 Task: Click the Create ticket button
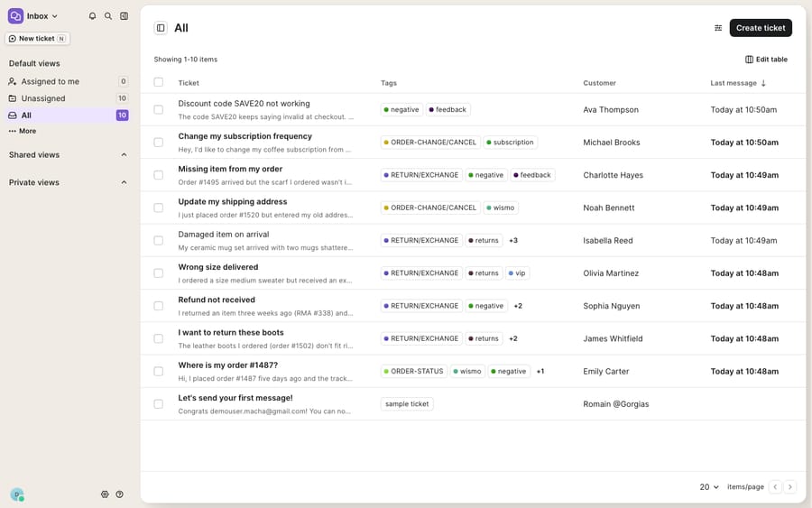point(761,28)
